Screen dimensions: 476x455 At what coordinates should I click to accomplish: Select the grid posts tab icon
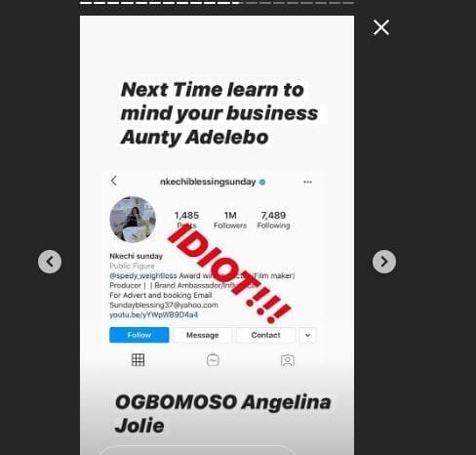(138, 360)
